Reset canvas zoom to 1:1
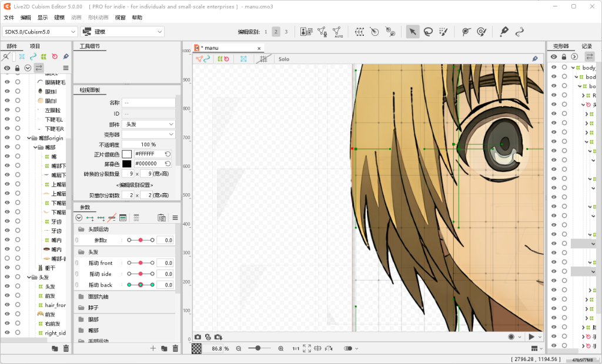 pyautogui.click(x=296, y=349)
